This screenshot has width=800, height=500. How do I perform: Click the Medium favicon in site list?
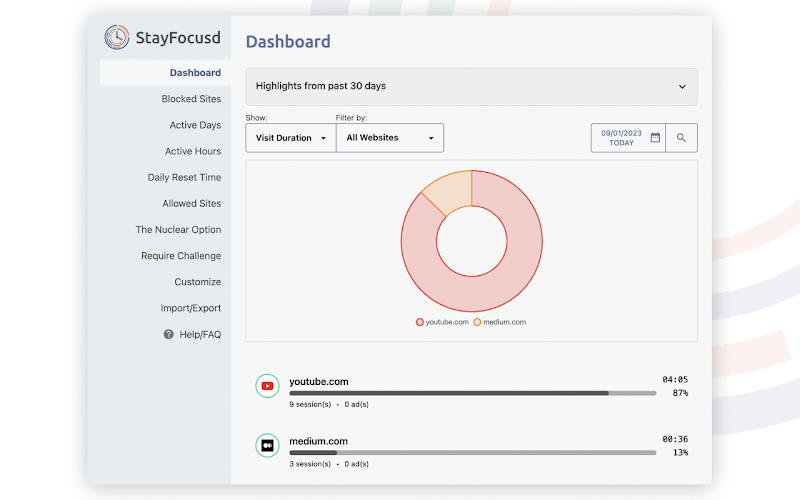(x=267, y=445)
